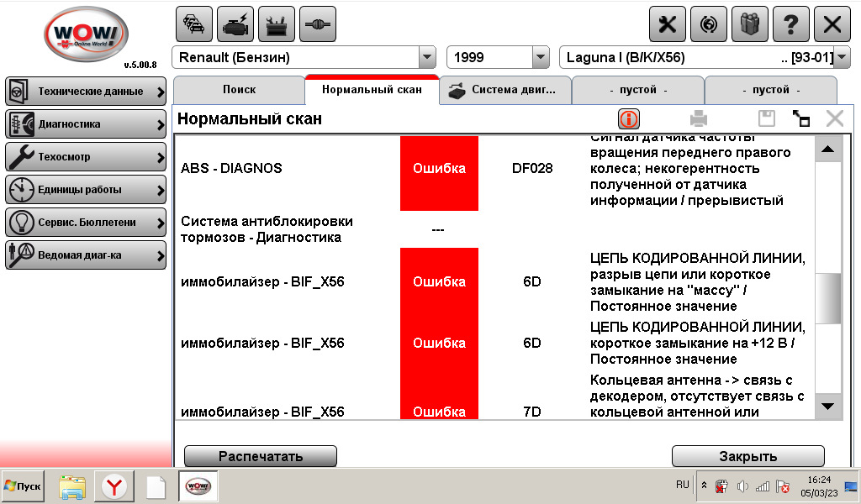
Task: Click the circular update icon top right
Action: pos(708,24)
